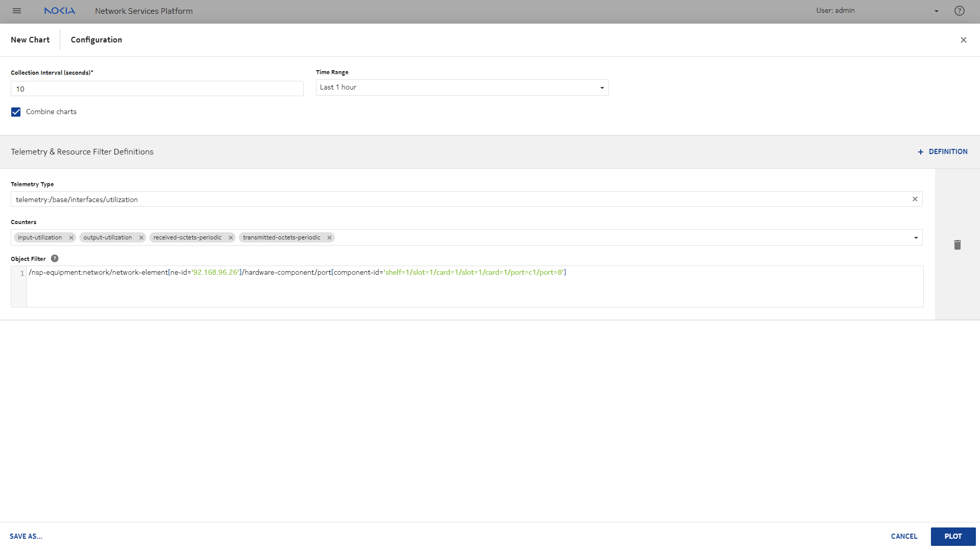The height and width of the screenshot is (551, 980).
Task: Open the hamburger navigation menu
Action: point(17,11)
